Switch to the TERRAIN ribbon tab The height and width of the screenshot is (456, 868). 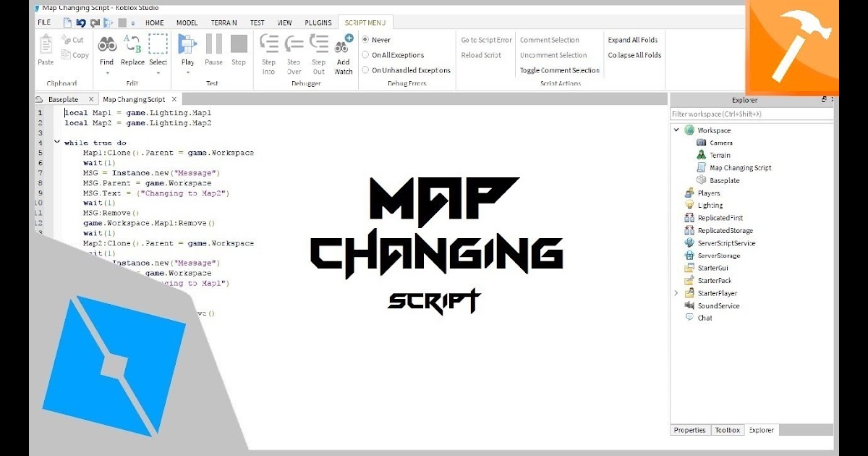point(224,23)
